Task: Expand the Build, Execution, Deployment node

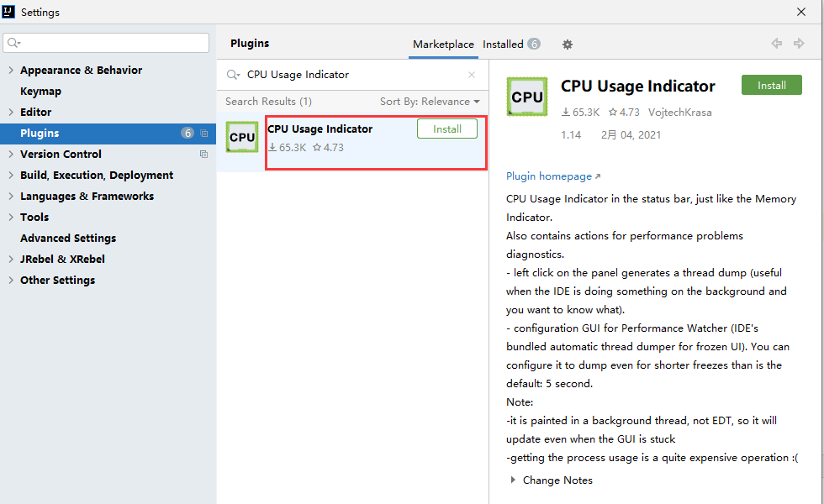Action: pyautogui.click(x=10, y=175)
